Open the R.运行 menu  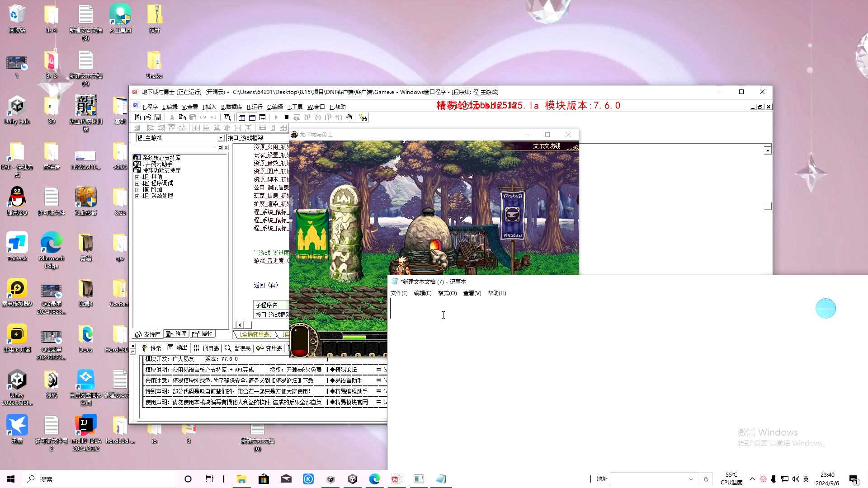pyautogui.click(x=255, y=107)
